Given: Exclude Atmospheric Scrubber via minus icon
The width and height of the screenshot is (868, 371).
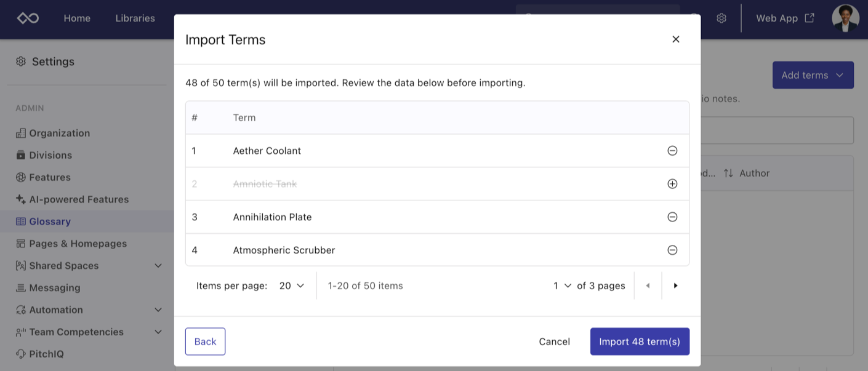Looking at the screenshot, I should coord(672,250).
